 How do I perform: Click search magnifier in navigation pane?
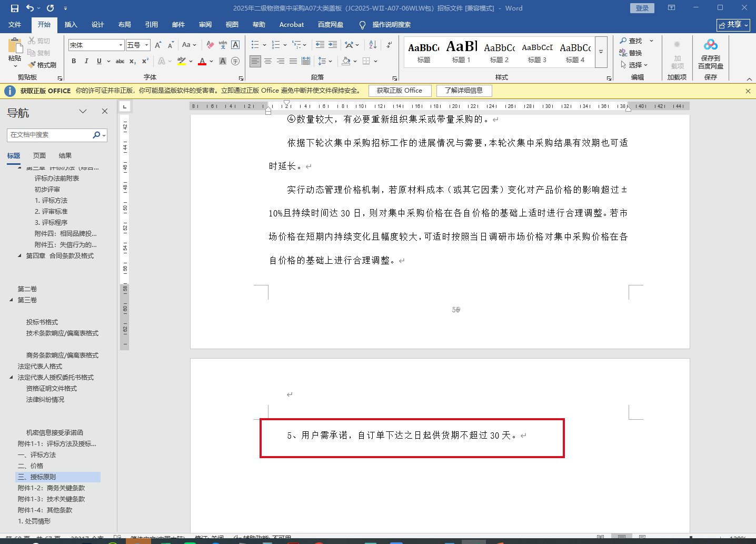click(96, 135)
